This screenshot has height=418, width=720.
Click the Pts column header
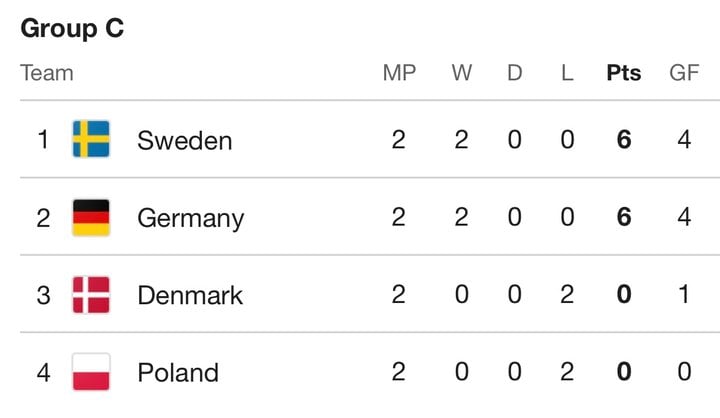[x=624, y=73]
